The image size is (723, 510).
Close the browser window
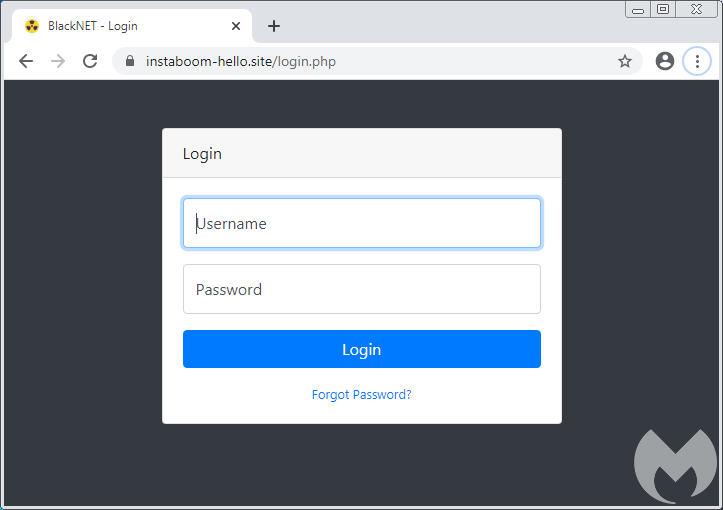(x=696, y=10)
